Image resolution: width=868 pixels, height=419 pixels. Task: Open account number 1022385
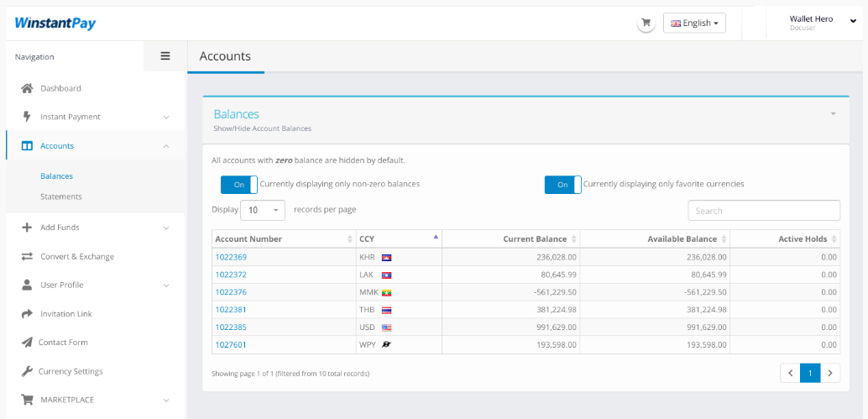click(231, 327)
